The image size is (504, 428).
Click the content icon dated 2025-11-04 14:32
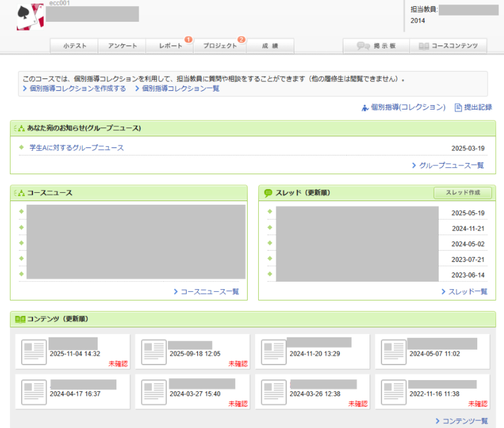click(x=34, y=351)
